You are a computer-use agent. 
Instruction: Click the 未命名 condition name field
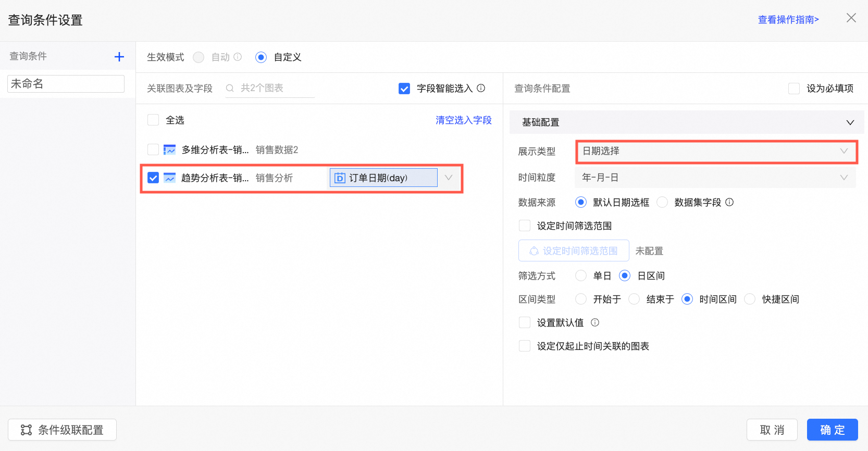(66, 84)
